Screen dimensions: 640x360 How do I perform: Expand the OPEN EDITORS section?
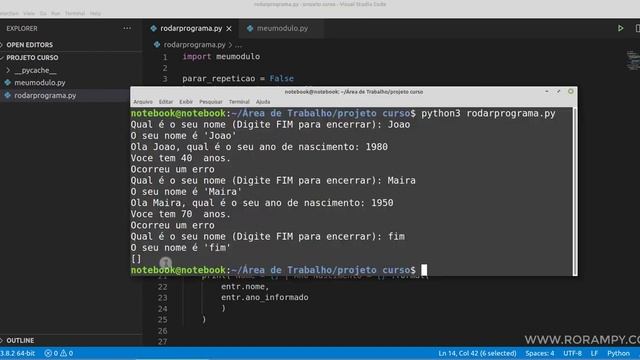pos(29,44)
